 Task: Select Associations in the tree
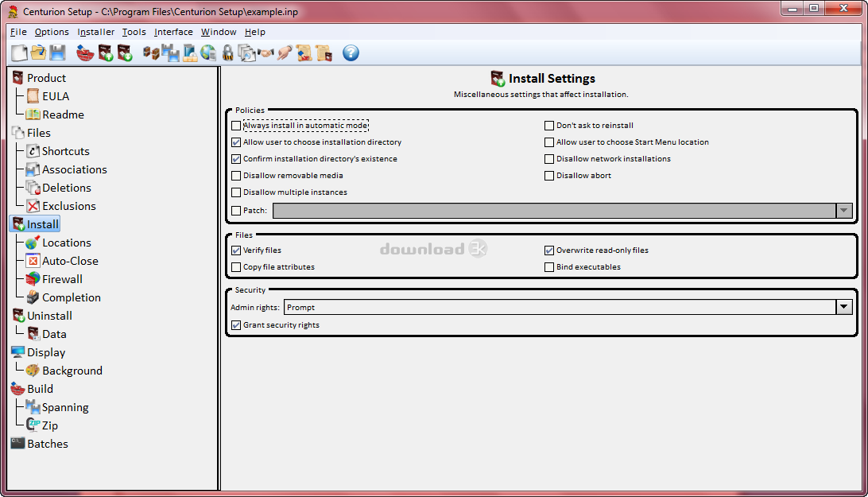(75, 169)
